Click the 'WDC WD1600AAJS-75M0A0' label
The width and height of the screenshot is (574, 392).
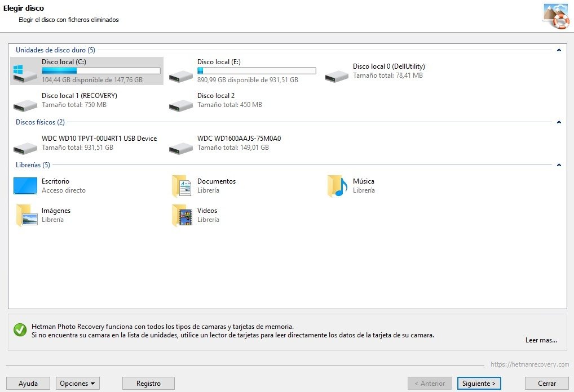(x=239, y=138)
